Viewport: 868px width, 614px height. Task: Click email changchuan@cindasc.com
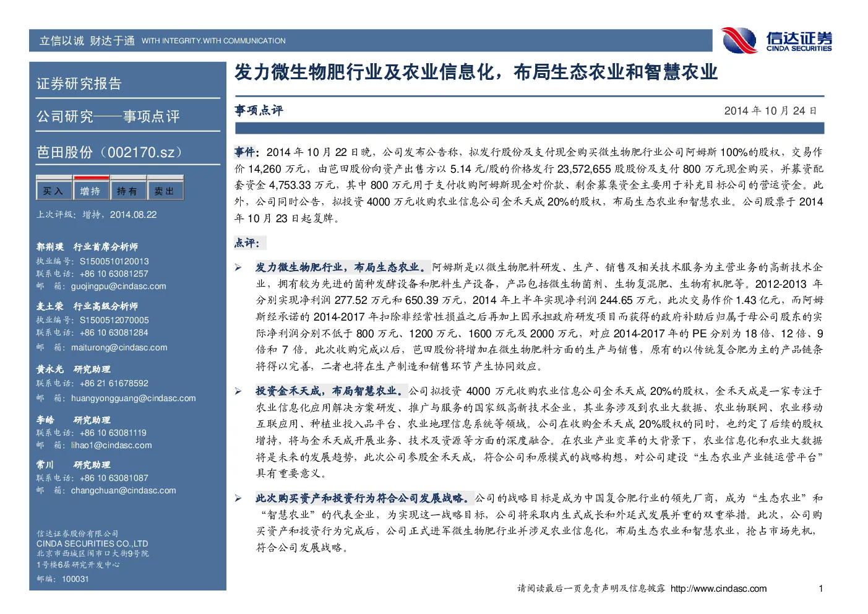coord(124,490)
